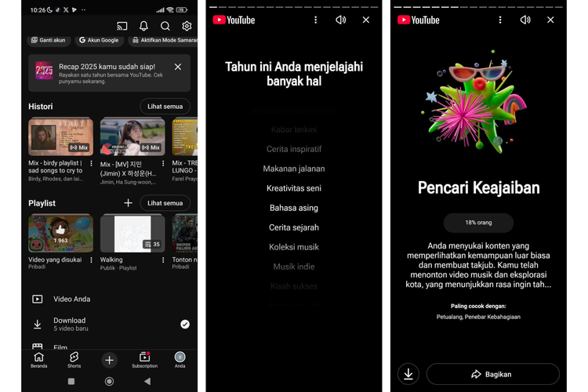Open the settings gear icon

[187, 26]
